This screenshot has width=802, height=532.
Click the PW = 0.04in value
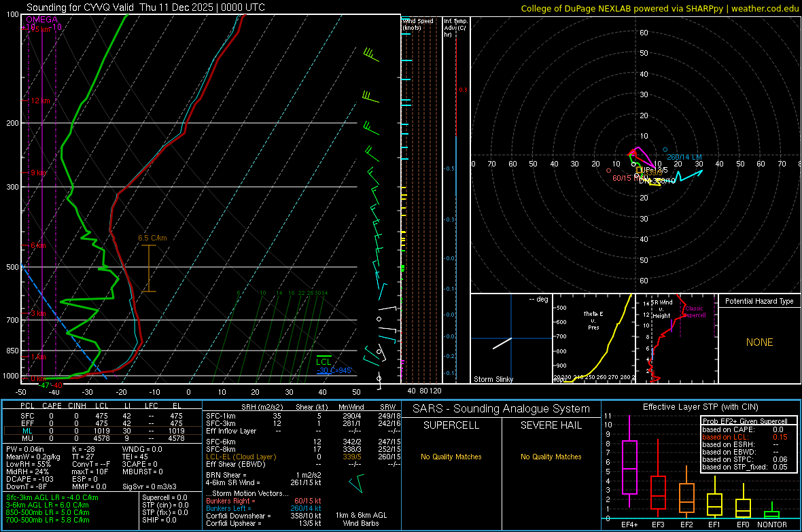click(25, 449)
